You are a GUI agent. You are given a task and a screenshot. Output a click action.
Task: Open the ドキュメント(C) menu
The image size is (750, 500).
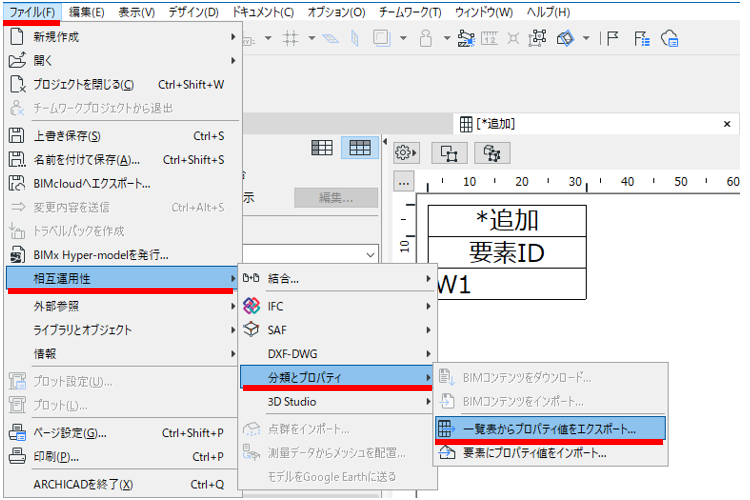(263, 12)
